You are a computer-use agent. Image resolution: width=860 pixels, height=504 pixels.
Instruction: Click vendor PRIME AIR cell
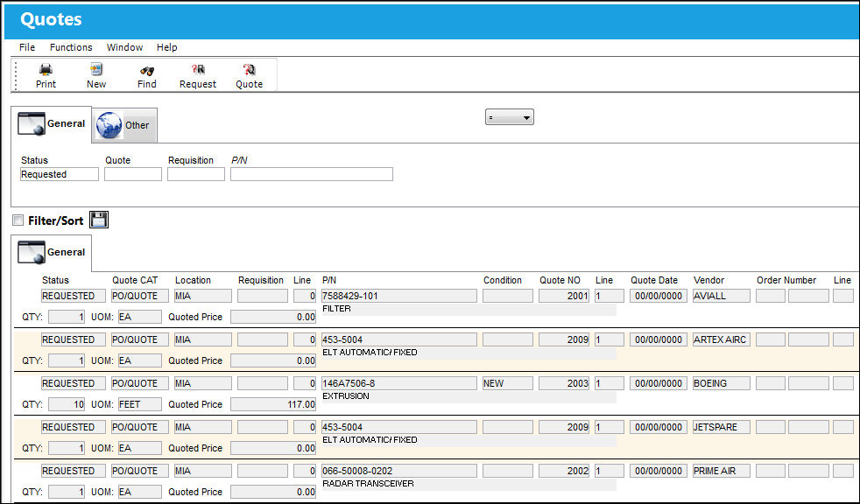(x=722, y=471)
